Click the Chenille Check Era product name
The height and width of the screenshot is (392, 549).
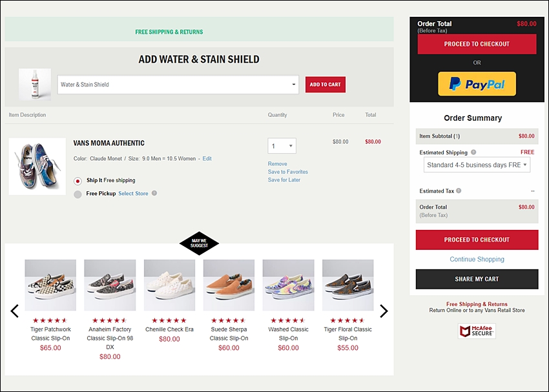coord(169,329)
